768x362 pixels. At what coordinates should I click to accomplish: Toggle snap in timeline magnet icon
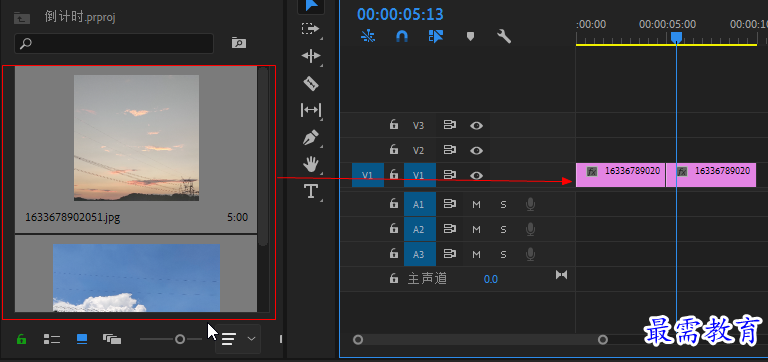click(402, 36)
